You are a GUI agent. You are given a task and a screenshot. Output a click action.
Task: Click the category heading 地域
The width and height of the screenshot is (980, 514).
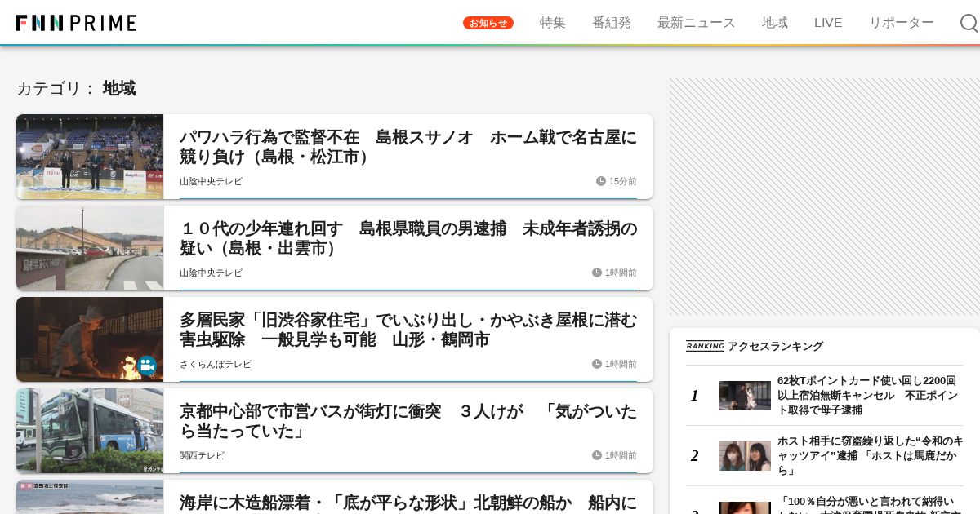[119, 88]
